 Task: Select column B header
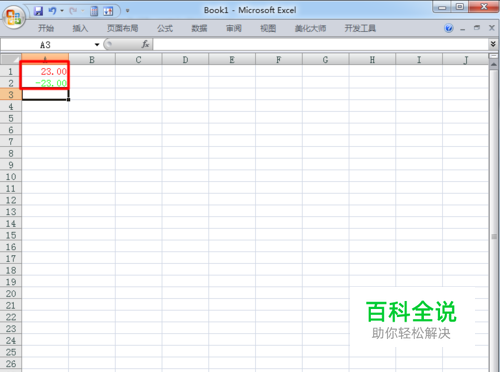click(92, 60)
